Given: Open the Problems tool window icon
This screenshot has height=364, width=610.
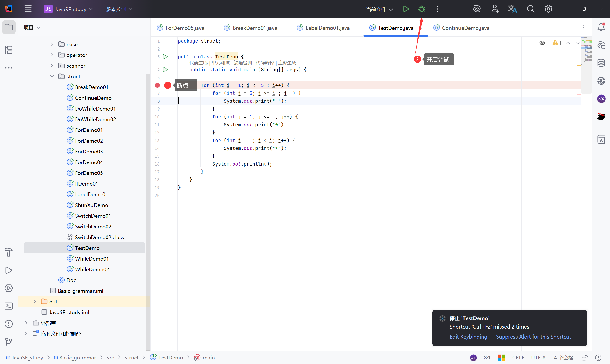Looking at the screenshot, I should (x=9, y=324).
